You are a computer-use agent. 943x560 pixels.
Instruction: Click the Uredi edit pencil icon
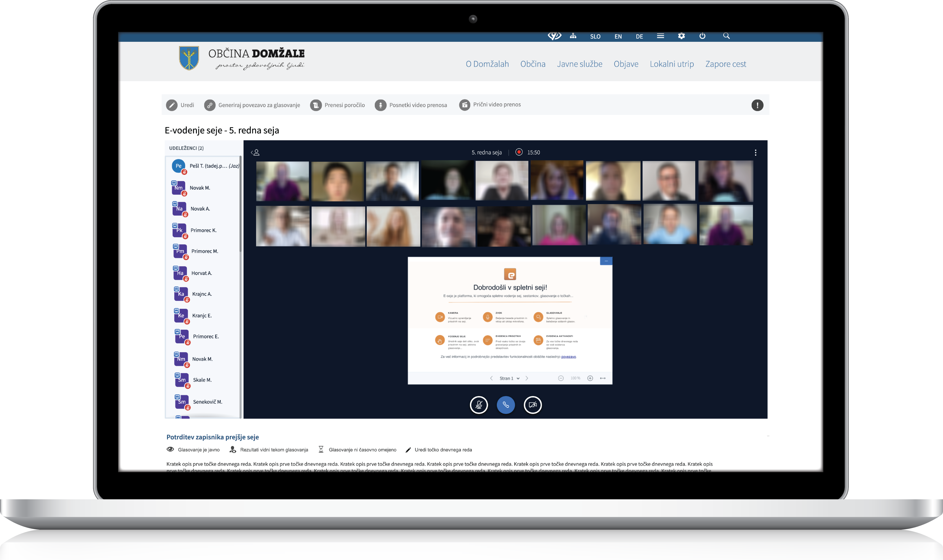pyautogui.click(x=172, y=105)
